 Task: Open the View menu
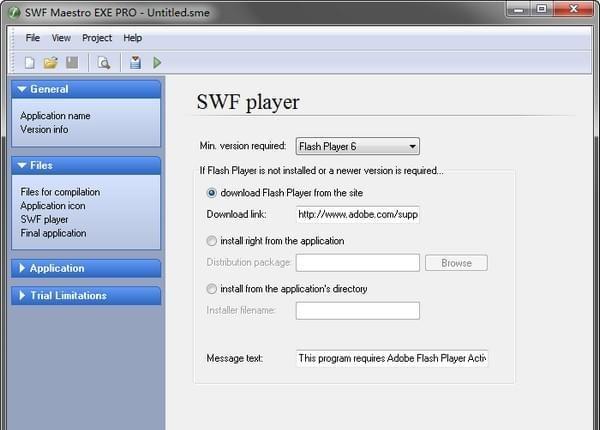coord(61,38)
